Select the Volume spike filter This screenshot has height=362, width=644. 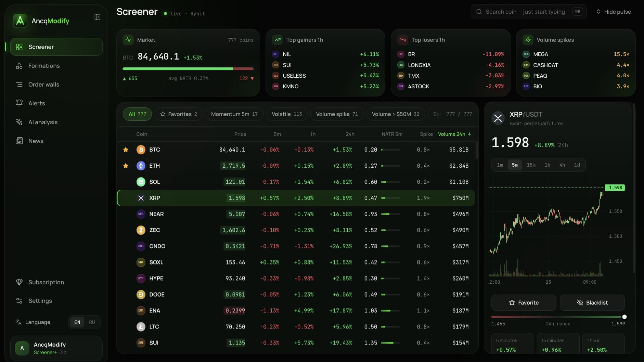click(337, 114)
